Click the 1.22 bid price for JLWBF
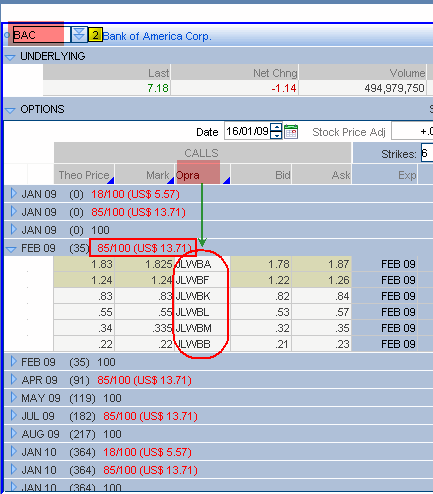The height and width of the screenshot is (494, 433). click(x=261, y=280)
